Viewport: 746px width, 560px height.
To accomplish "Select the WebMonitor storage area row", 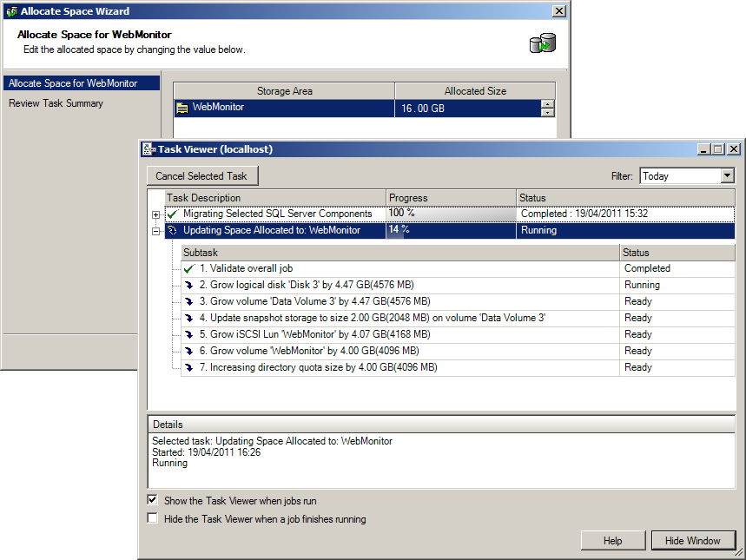I will pos(365,109).
